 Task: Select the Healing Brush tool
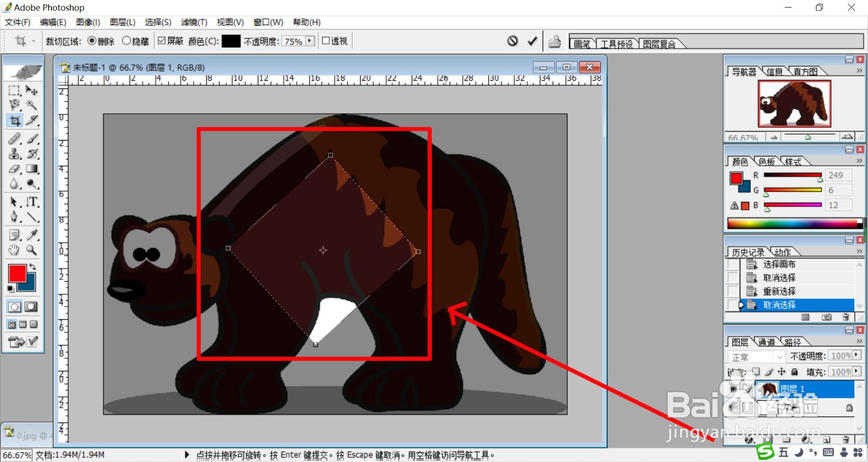click(x=15, y=138)
